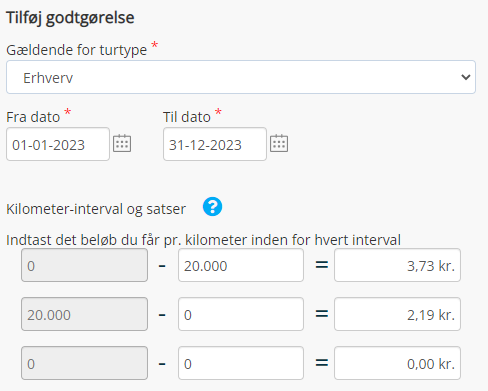This screenshot has width=488, height=391.
Task: Click the disabled 20.000 interval start field
Action: click(x=84, y=314)
